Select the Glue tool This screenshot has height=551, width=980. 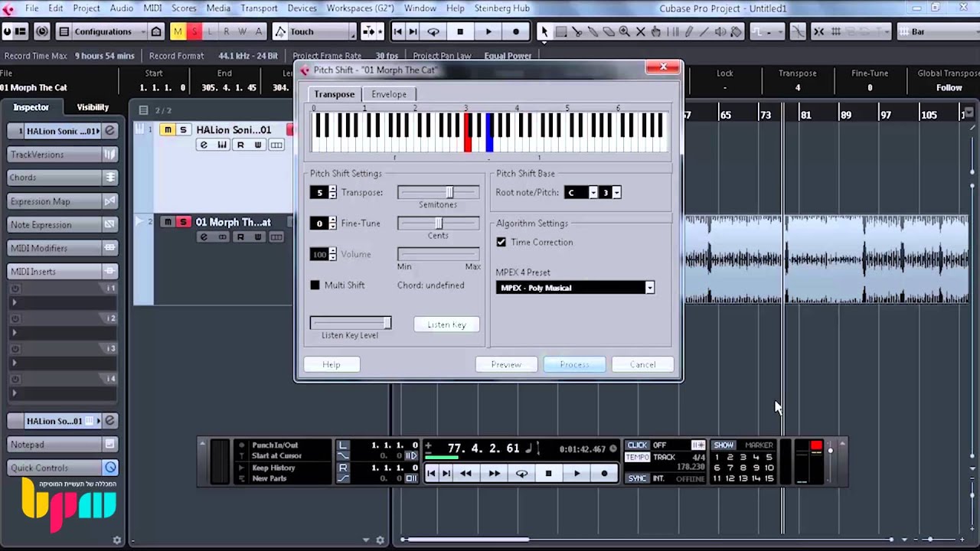(593, 31)
